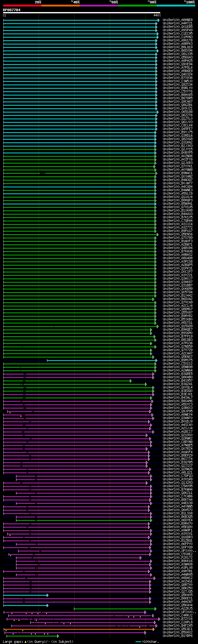Open the UniRef100_B4S957 entry

[x=178, y=380]
